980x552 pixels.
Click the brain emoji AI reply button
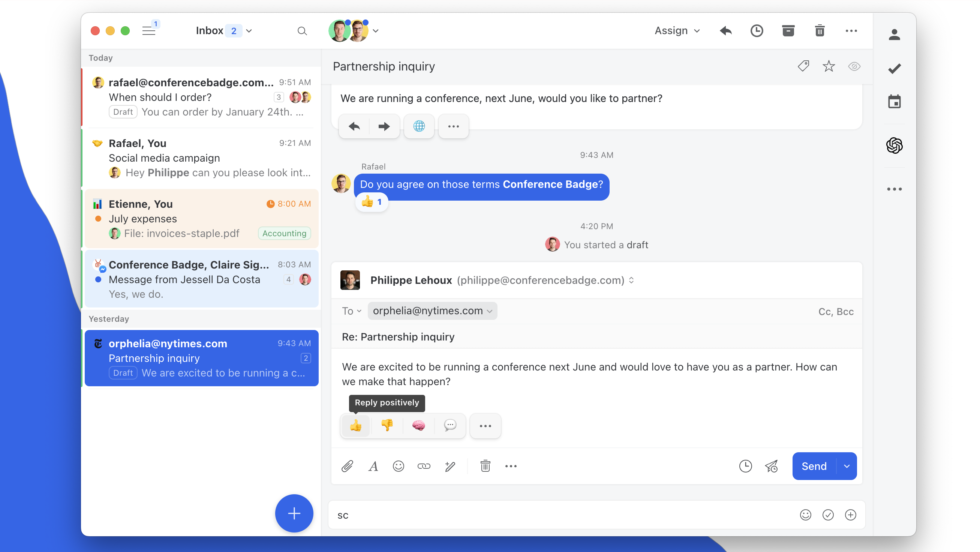coord(418,426)
